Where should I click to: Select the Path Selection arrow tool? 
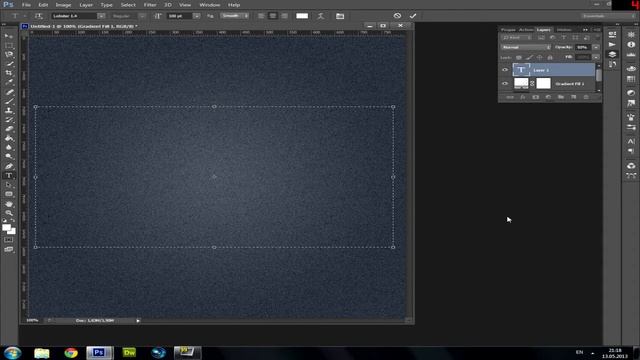[9, 185]
